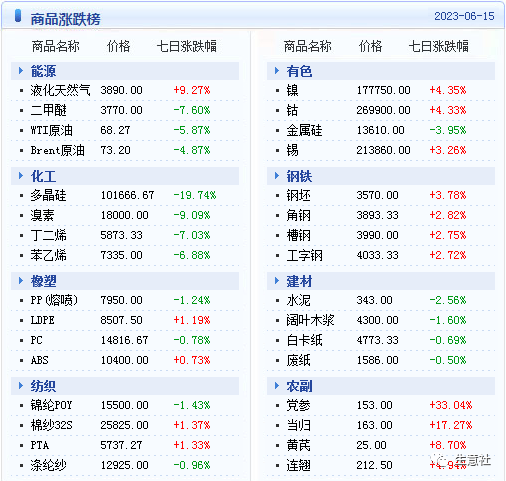
Task: Click the right 商品名称 column header
Action: click(307, 46)
